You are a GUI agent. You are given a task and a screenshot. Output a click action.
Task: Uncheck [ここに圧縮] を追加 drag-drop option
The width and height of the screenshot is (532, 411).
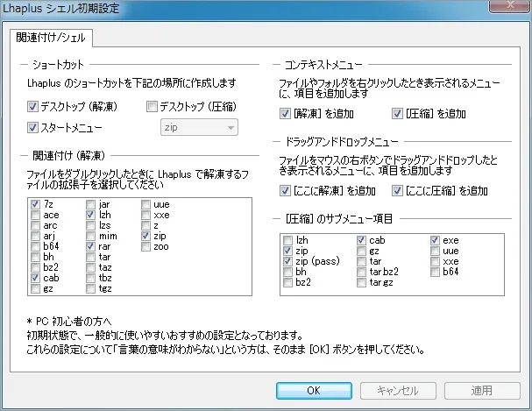click(397, 191)
